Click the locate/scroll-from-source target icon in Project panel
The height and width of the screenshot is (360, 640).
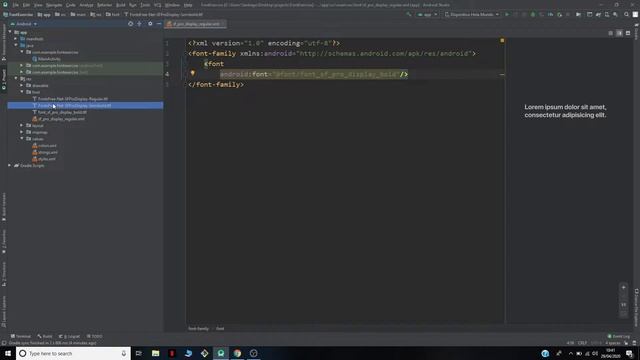pyautogui.click(x=131, y=24)
